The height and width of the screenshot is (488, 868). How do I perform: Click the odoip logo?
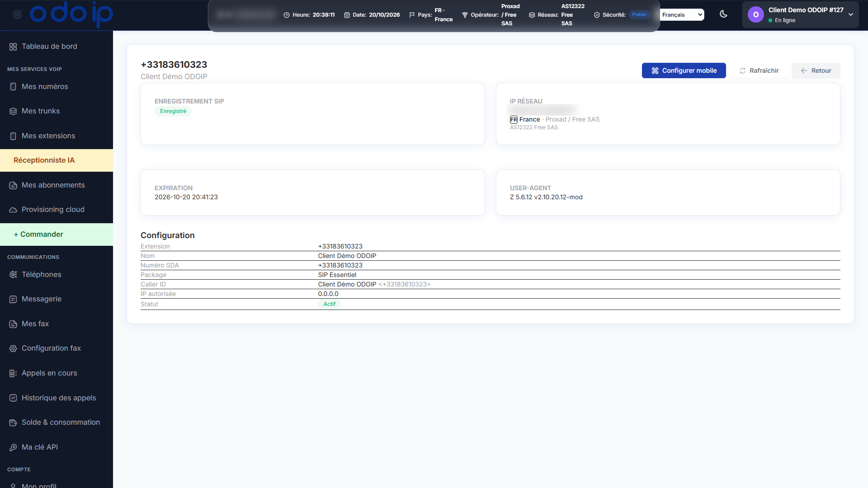point(71,14)
